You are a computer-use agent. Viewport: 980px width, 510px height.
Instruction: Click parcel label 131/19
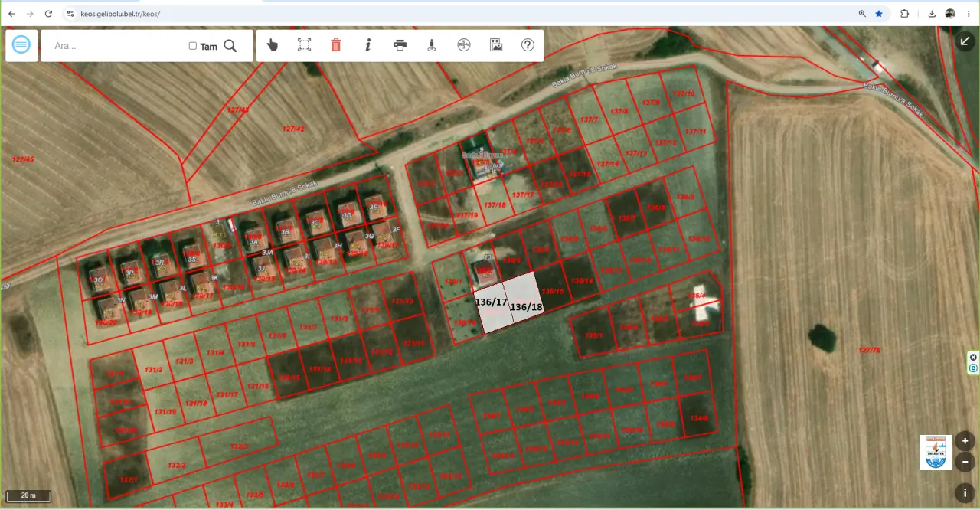click(x=165, y=412)
